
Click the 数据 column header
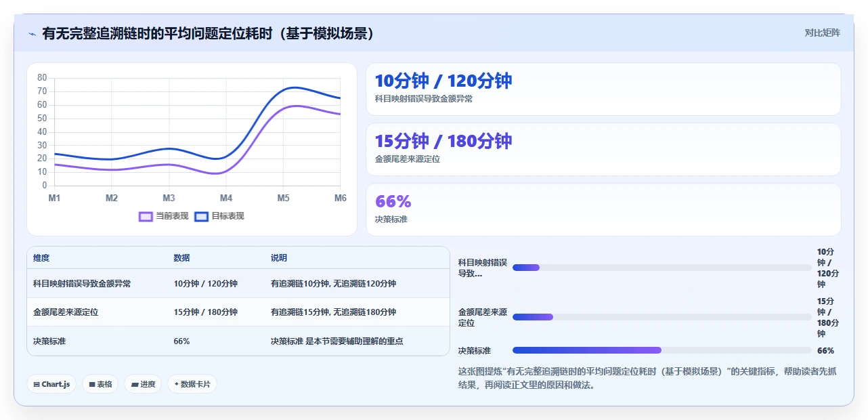tap(182, 258)
